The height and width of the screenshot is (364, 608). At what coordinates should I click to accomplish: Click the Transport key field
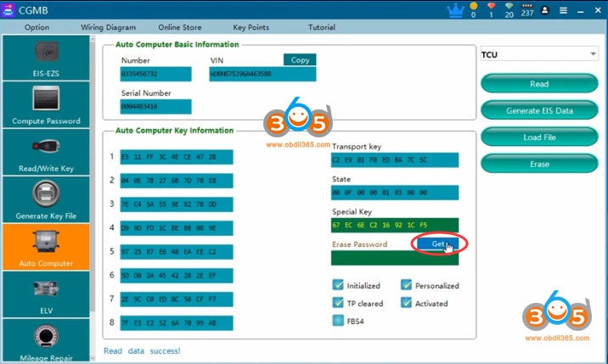[x=395, y=160]
